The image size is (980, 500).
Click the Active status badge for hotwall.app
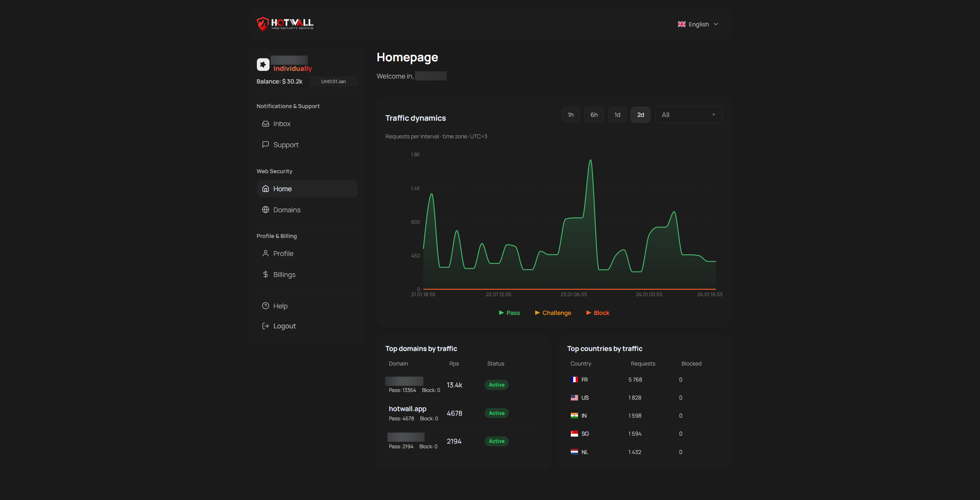coord(496,413)
